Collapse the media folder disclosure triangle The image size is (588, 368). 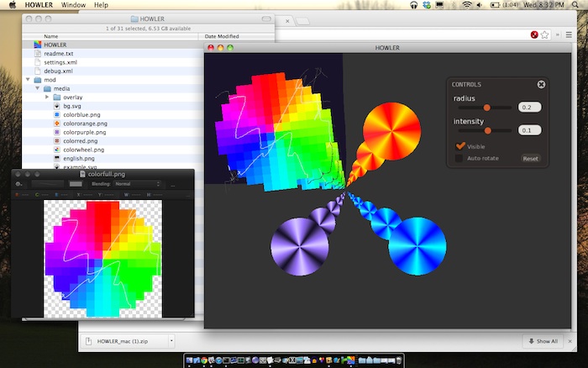[x=37, y=88]
